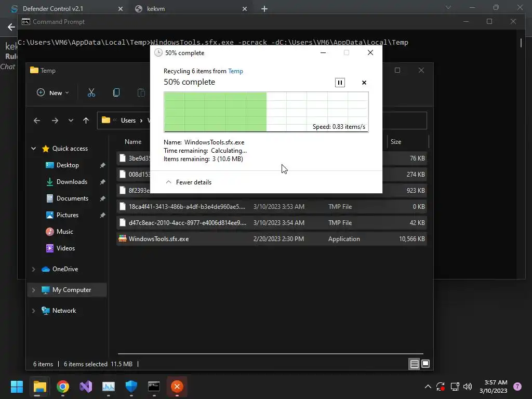Screen dimensions: 532x399
Task: Select file d47c8eac-2010-4acc TMP file
Action: (271, 223)
